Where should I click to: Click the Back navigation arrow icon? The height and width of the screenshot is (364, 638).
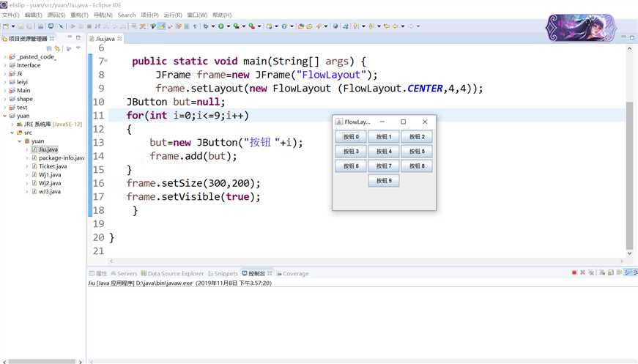pos(396,26)
